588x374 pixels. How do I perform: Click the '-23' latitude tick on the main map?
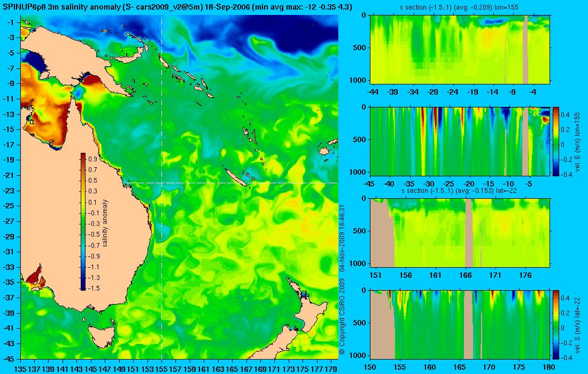tap(10, 190)
